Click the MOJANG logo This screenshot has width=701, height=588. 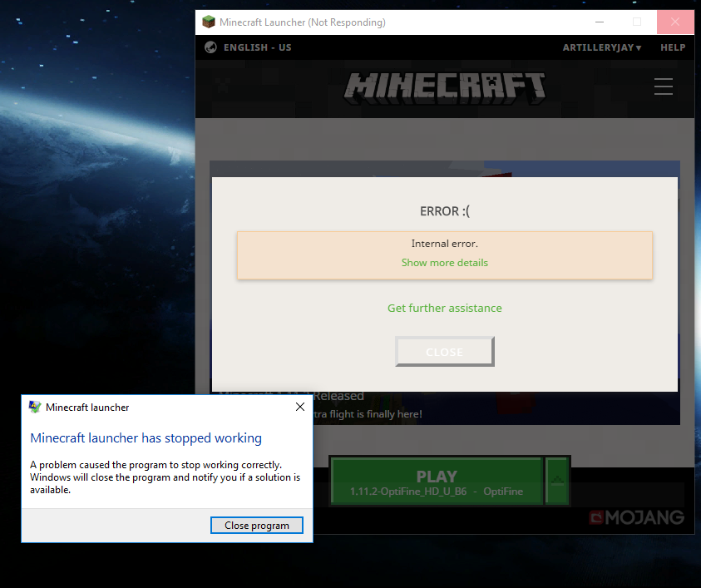pyautogui.click(x=637, y=517)
